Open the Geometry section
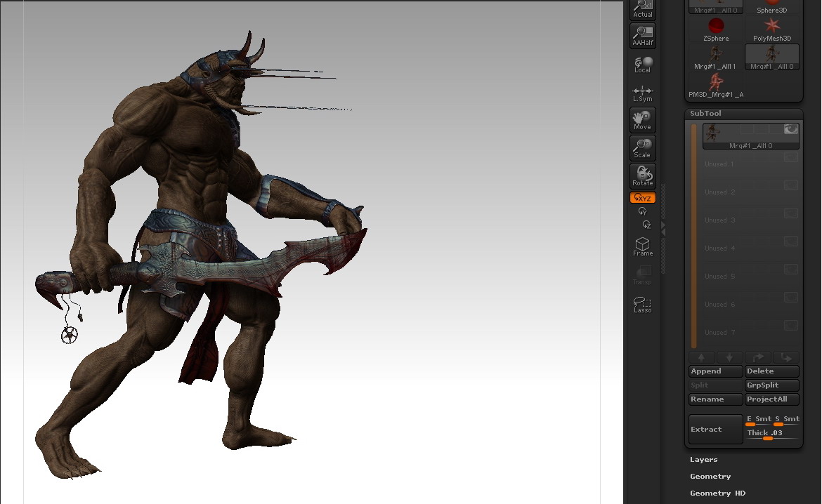The image size is (822, 504). 710,476
